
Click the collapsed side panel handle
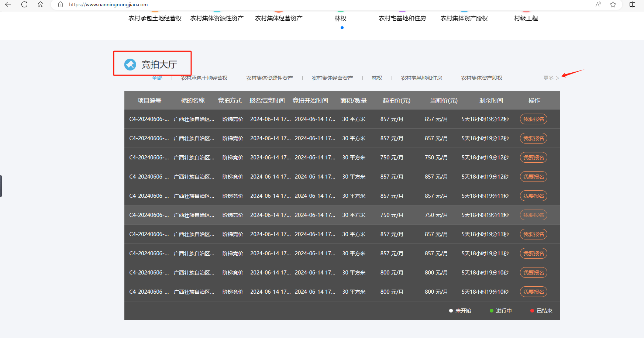click(1, 186)
